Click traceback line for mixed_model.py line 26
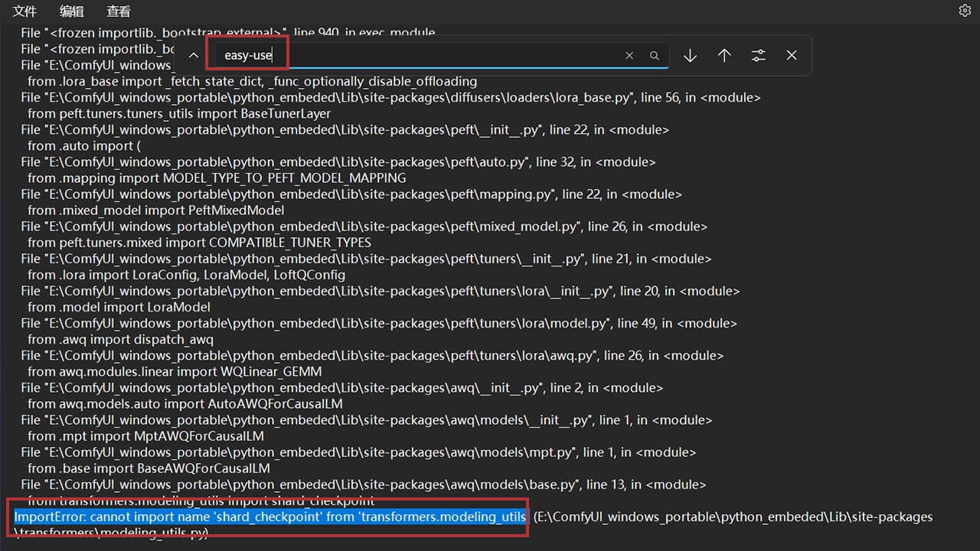Viewport: 980px width, 551px height. [364, 227]
